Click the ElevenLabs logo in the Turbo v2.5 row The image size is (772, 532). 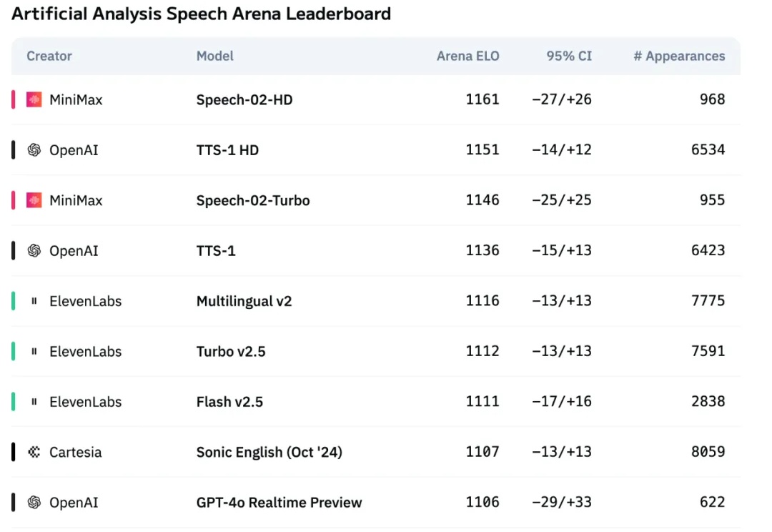coord(34,351)
